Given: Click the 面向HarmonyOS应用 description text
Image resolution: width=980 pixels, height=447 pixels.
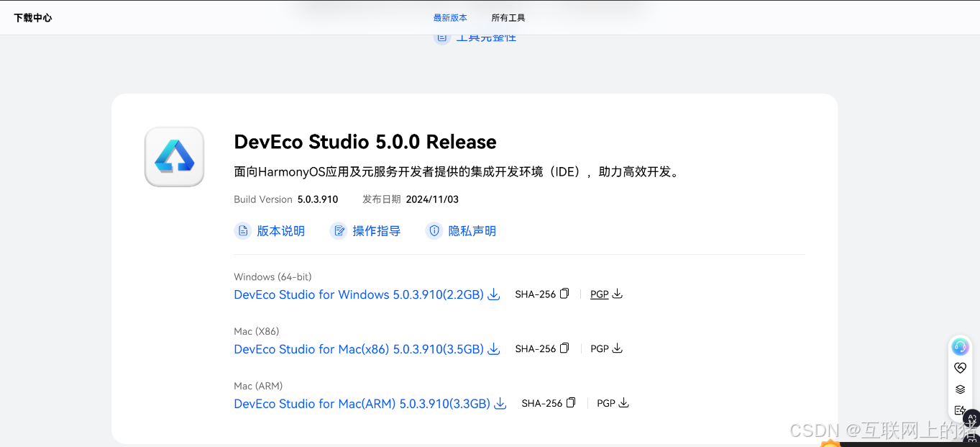Looking at the screenshot, I should pyautogui.click(x=457, y=172).
